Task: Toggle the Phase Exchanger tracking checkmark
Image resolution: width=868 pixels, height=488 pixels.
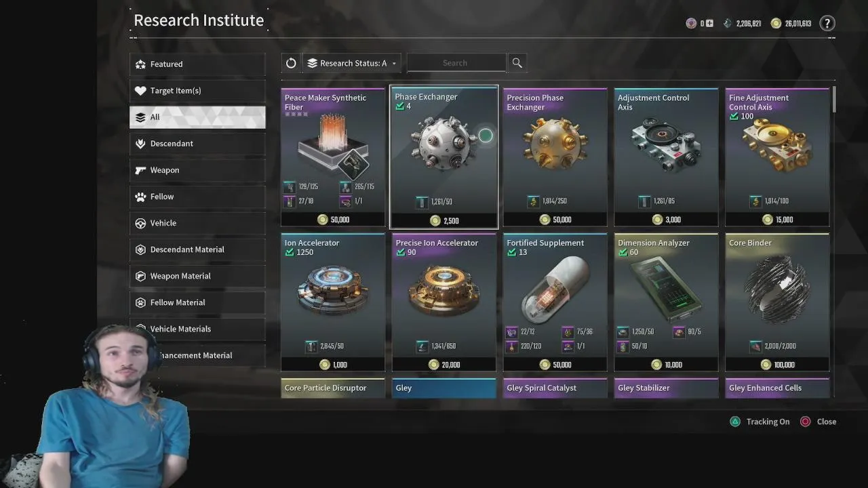Action: pyautogui.click(x=400, y=106)
